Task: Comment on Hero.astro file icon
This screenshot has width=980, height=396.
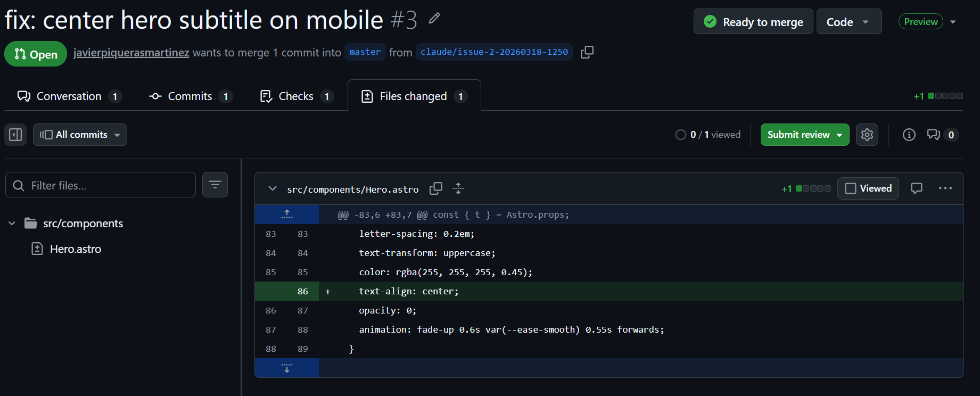Action: tap(917, 188)
